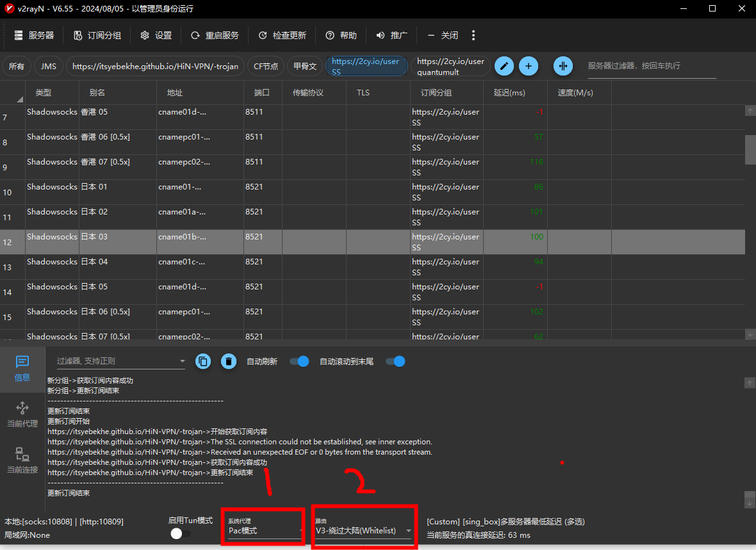Select the CF节点 subscription group tab
756x550 pixels.
(266, 66)
